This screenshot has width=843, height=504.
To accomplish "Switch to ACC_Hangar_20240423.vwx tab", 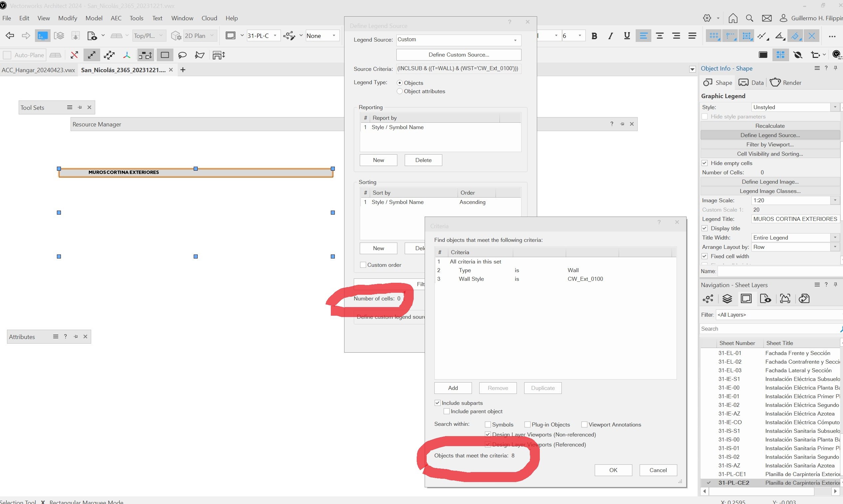I will pyautogui.click(x=38, y=70).
